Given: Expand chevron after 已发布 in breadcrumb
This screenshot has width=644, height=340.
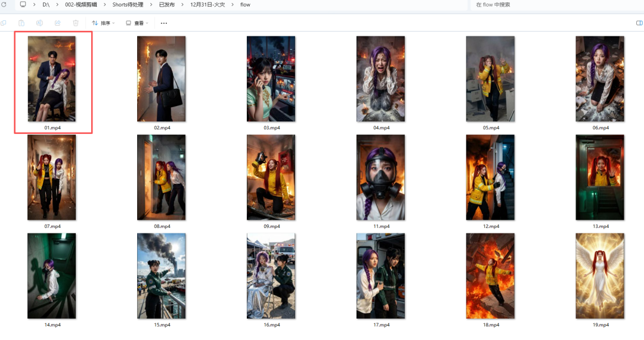Looking at the screenshot, I should pyautogui.click(x=182, y=5).
